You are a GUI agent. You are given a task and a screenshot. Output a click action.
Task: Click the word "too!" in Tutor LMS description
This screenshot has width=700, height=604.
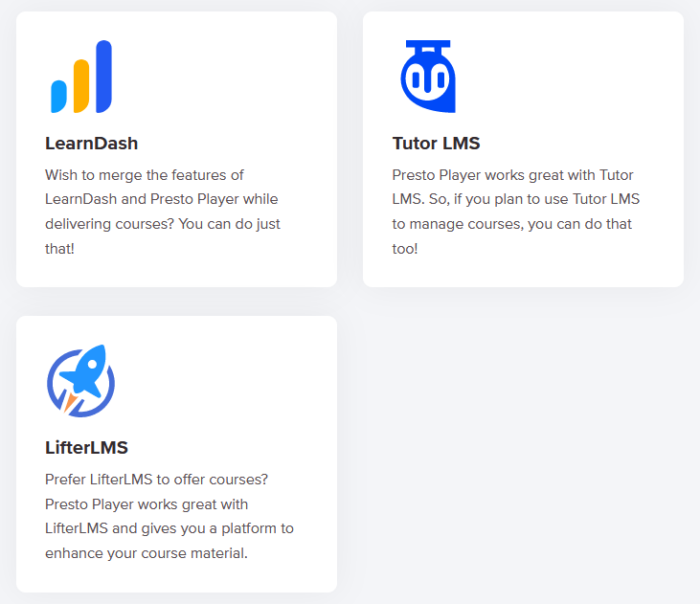[405, 250]
